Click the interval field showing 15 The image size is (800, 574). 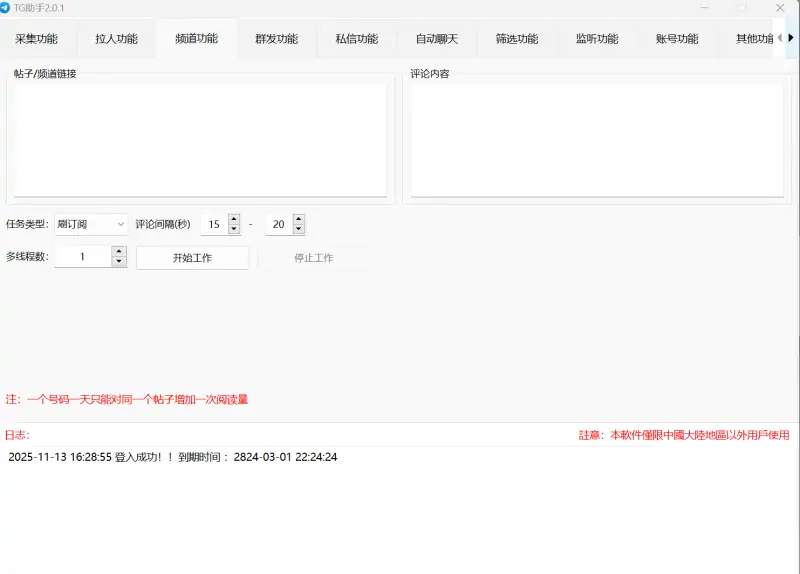[214, 224]
